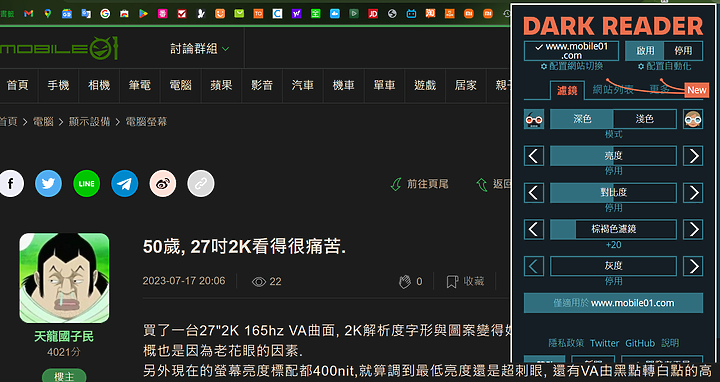Open the 汽車 nav item

coord(303,85)
